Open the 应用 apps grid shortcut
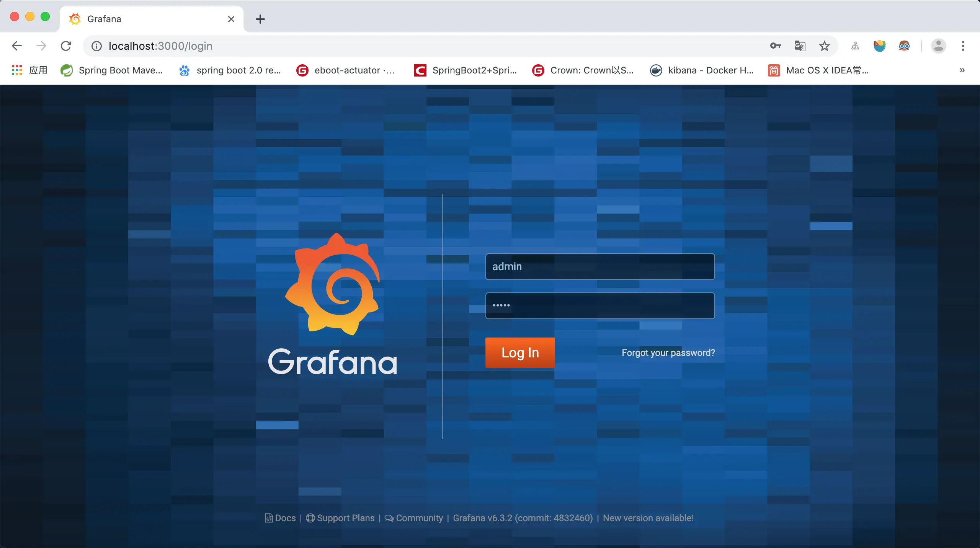 click(29, 70)
